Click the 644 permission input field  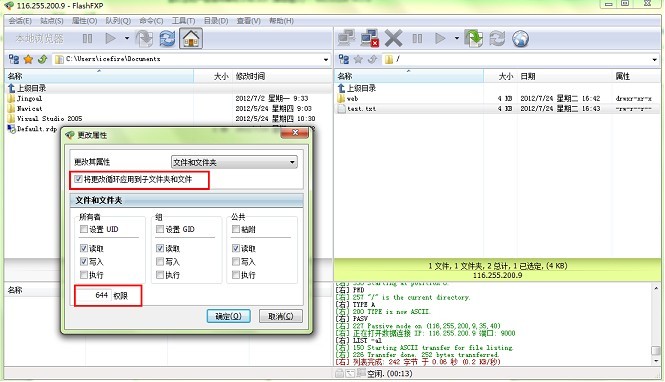[x=93, y=295]
